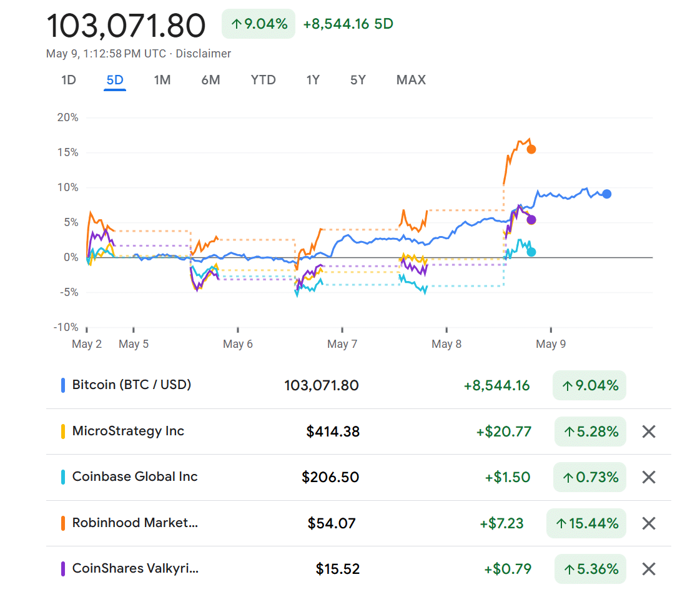Click the orange Robinhood color marker

63,523
